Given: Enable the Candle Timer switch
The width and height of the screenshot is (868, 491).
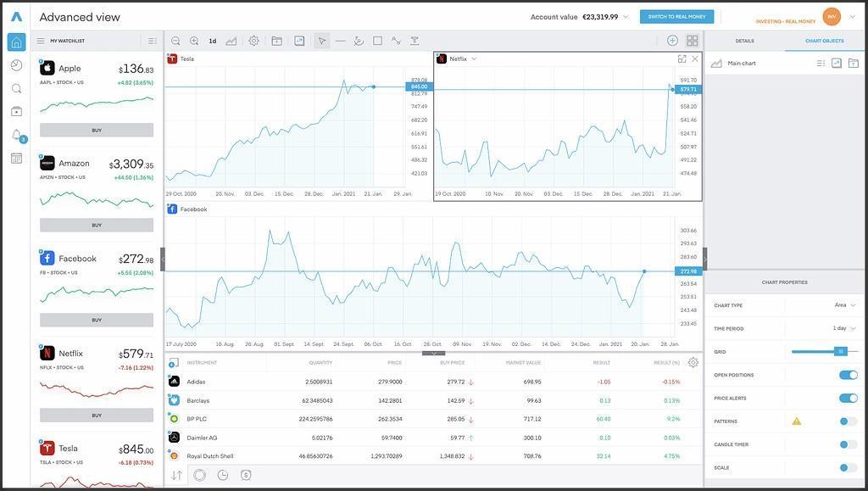Looking at the screenshot, I should click(848, 444).
